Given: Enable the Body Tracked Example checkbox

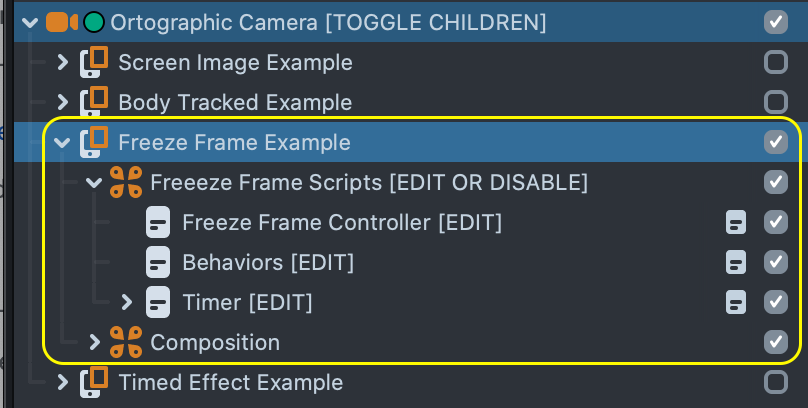Looking at the screenshot, I should coord(775,102).
